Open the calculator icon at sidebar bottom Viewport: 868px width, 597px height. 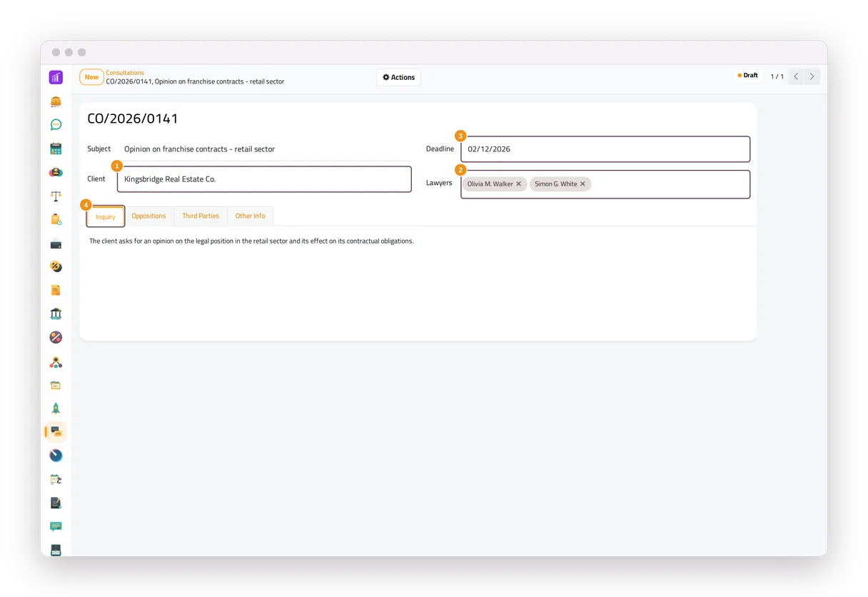click(56, 550)
